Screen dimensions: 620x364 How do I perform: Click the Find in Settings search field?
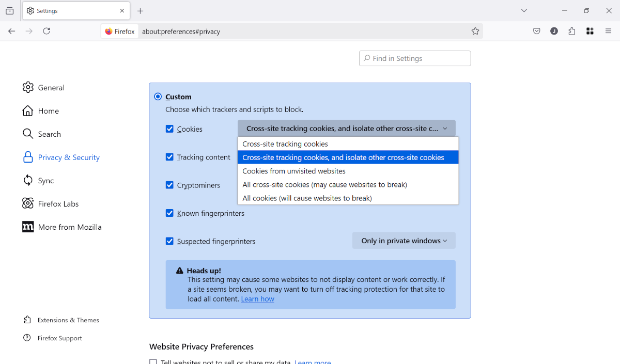point(414,58)
